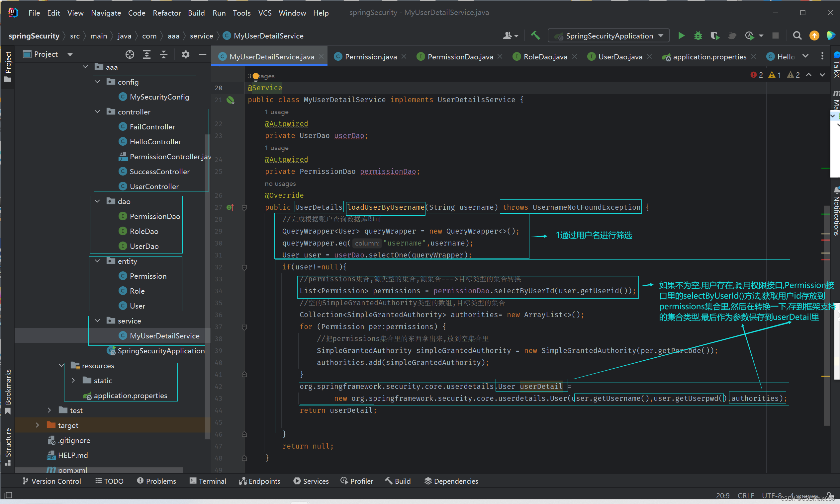The width and height of the screenshot is (840, 504).
Task: Open Project panel options gear icon
Action: tap(186, 54)
